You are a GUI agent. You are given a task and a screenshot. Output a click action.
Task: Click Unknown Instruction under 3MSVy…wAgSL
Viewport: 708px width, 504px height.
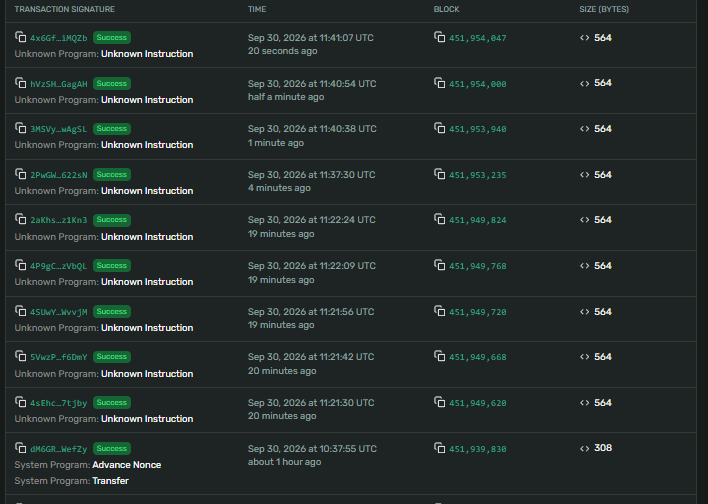coord(147,145)
